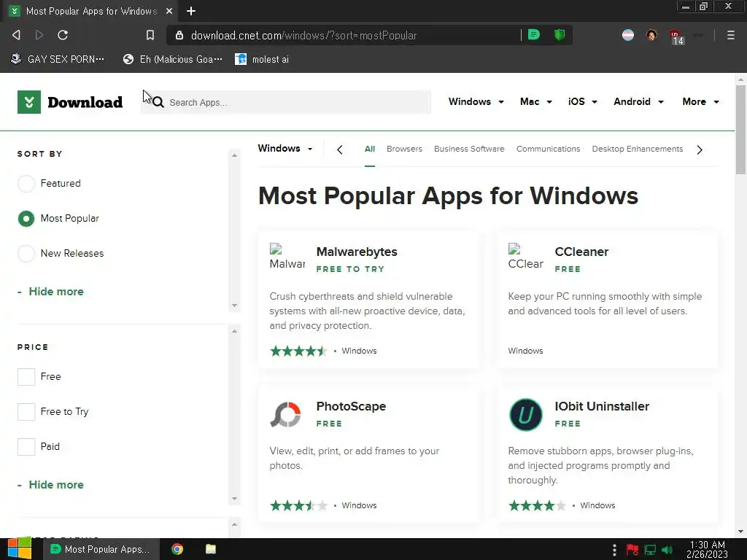The image size is (747, 560).
Task: Click the red flag tray icon
Action: coord(632,550)
